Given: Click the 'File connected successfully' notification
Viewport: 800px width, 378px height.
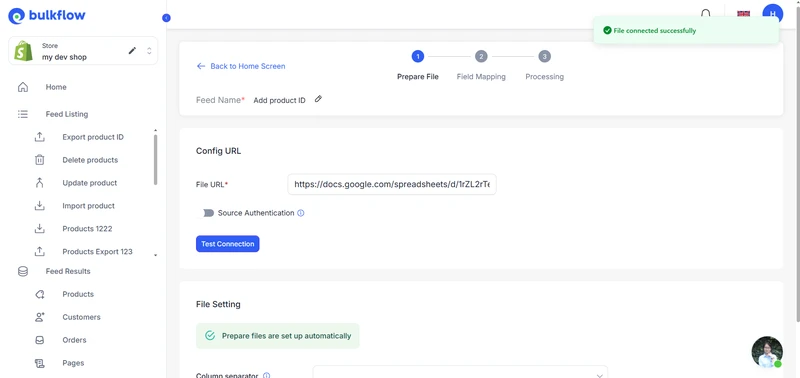Looking at the screenshot, I should 686,31.
